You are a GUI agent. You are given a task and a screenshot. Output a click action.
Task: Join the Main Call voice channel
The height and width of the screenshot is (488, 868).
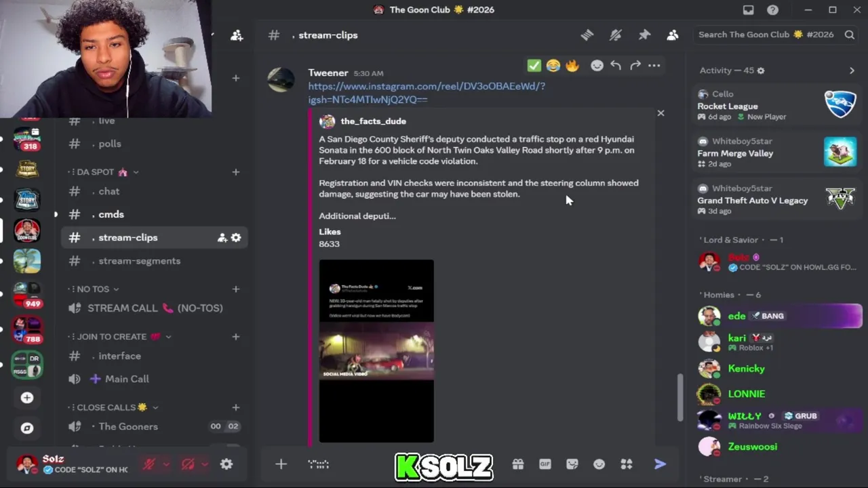coord(155,379)
